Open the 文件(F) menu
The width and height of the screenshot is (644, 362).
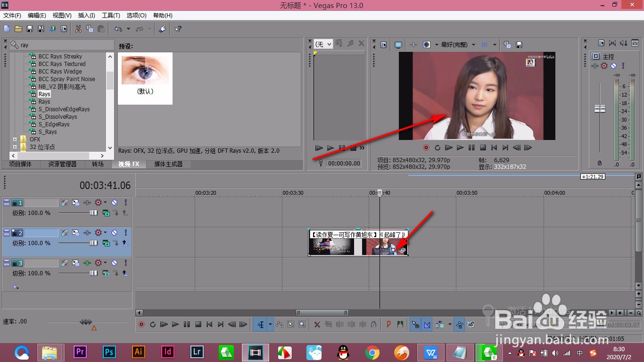point(12,16)
